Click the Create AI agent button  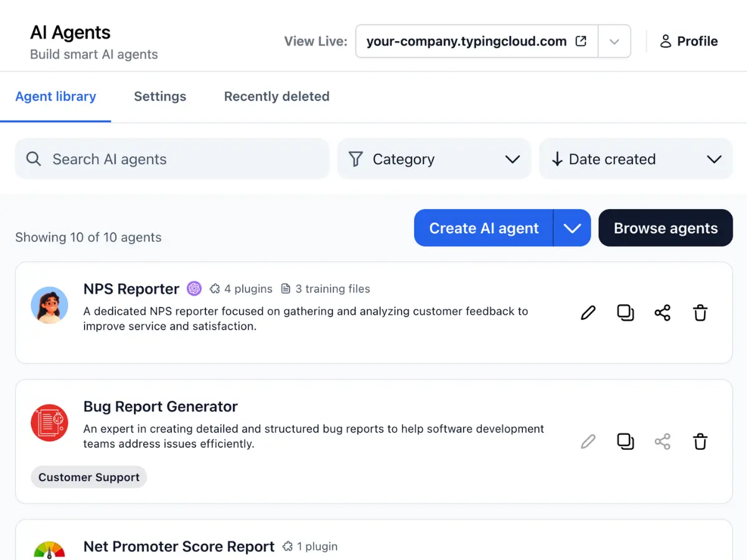pos(484,228)
